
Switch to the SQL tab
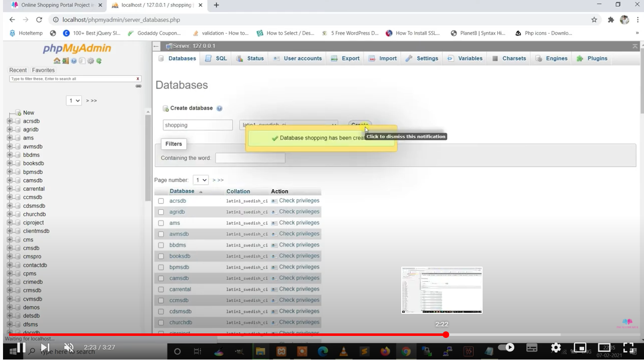[x=216, y=58]
